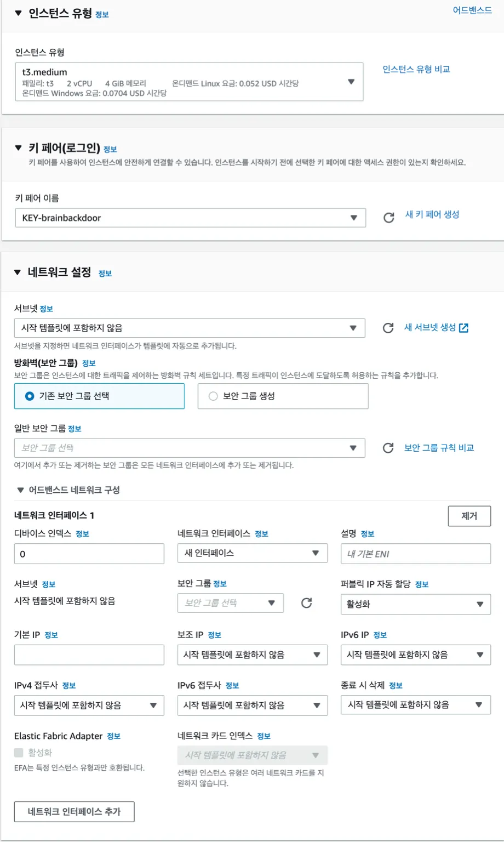The height and width of the screenshot is (842, 504).
Task: Toggle the Elastic Fabric Adapter 활성화 checkbox
Action: 19,753
